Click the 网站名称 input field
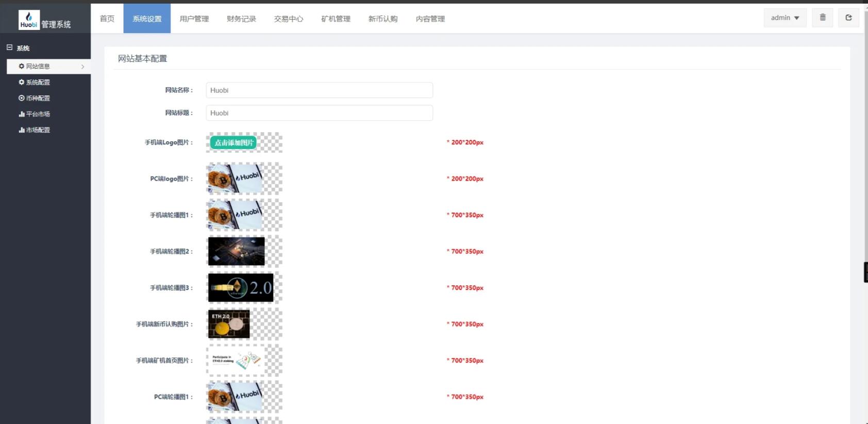The width and height of the screenshot is (868, 424). coord(319,90)
